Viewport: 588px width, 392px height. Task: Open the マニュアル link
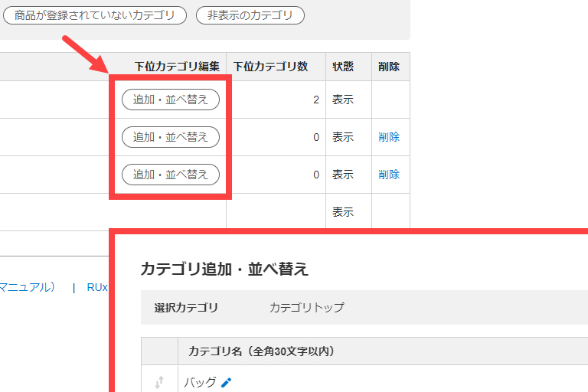[x=27, y=287]
